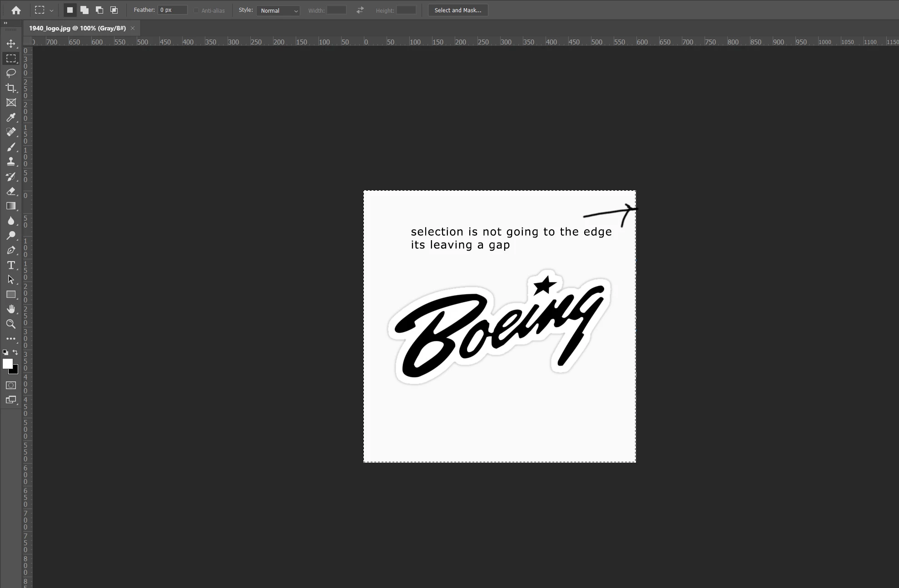This screenshot has width=899, height=588.
Task: Enable Subtract from selection mode
Action: click(99, 10)
